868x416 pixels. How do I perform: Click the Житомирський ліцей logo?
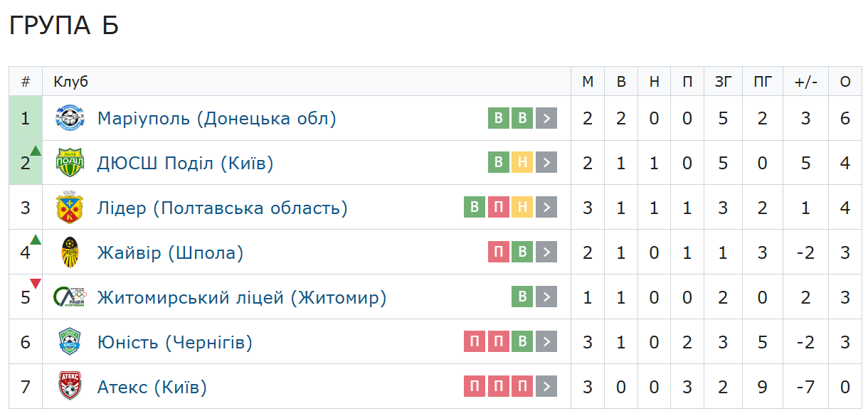tap(70, 297)
